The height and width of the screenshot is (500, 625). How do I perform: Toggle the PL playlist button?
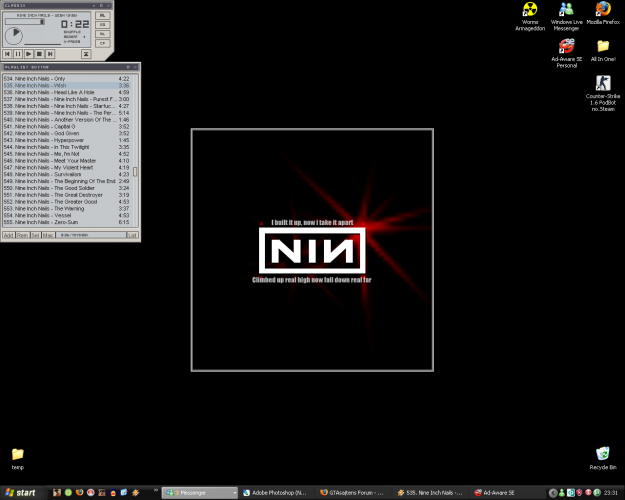(103, 34)
